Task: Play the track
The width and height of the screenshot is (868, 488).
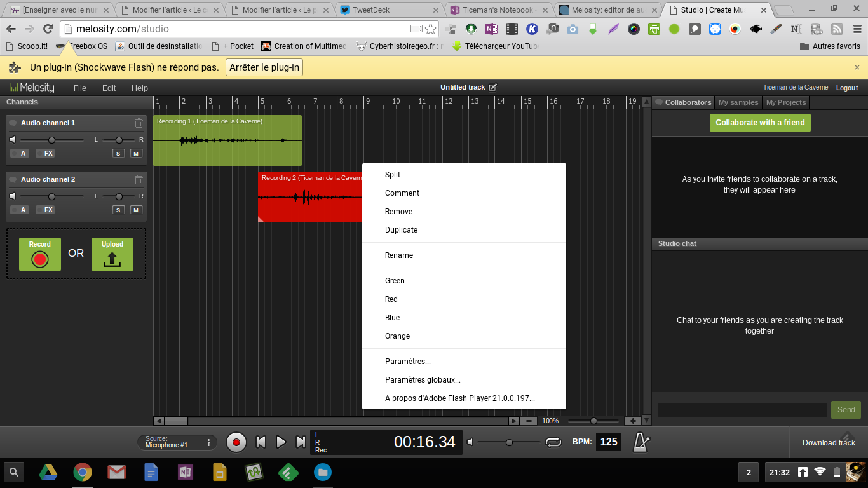Action: coord(281,442)
